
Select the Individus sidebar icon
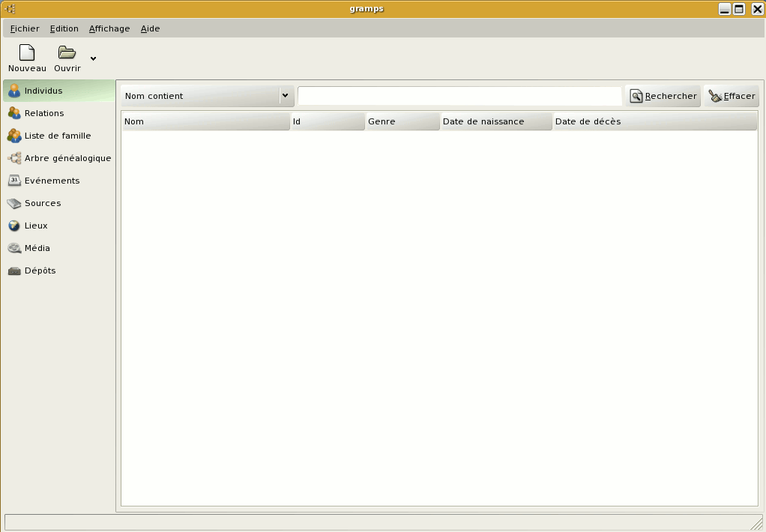click(x=14, y=91)
